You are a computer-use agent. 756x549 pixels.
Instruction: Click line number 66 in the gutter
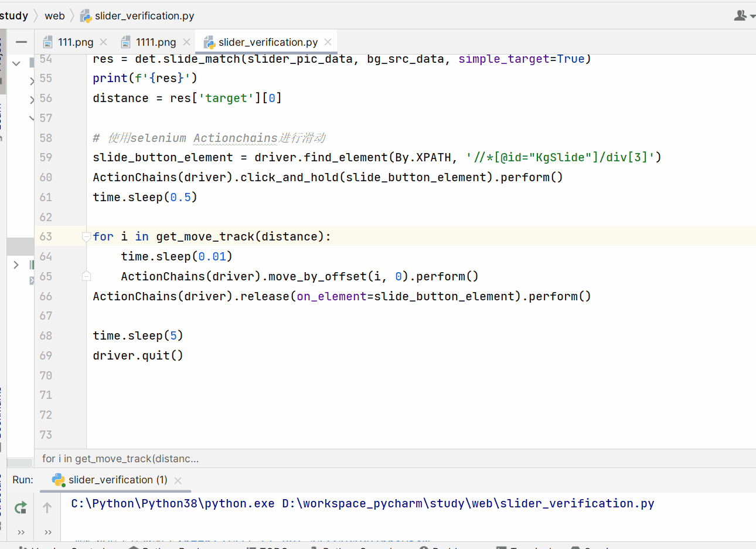pyautogui.click(x=46, y=296)
